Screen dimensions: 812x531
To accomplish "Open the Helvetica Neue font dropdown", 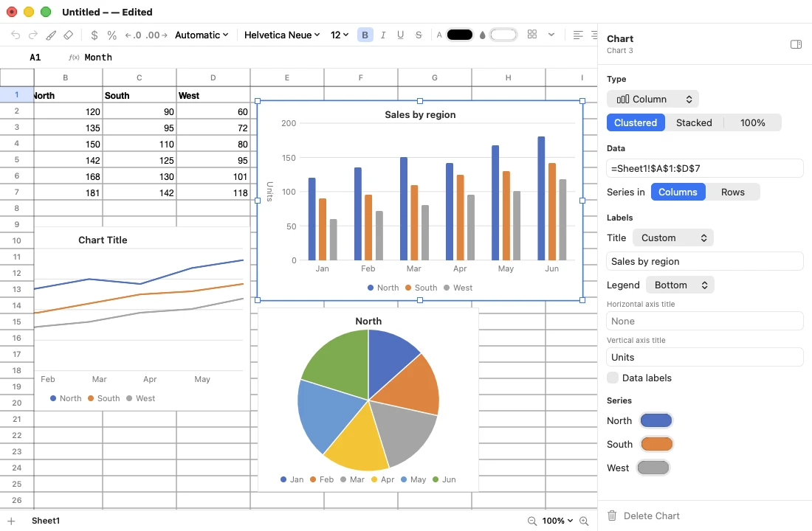I will [282, 35].
